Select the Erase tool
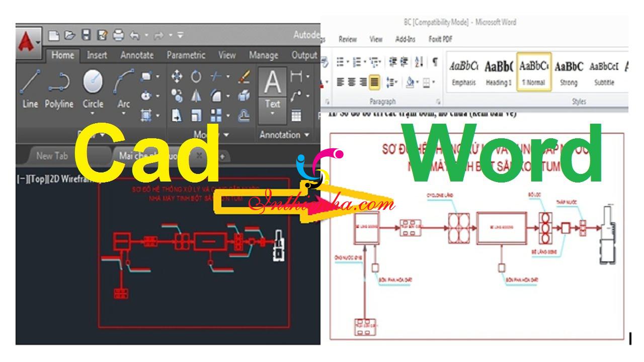Viewport: 644px width, 362px height. [x=244, y=76]
